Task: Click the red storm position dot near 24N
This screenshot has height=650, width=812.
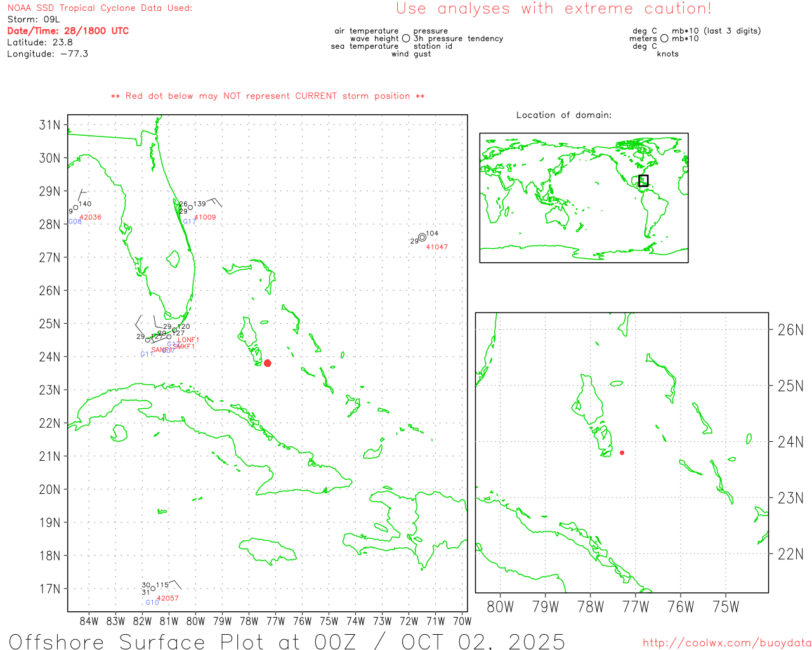Action: tap(268, 363)
